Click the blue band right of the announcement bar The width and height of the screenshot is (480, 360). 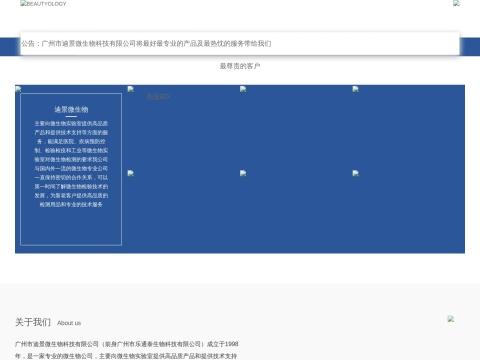click(470, 47)
